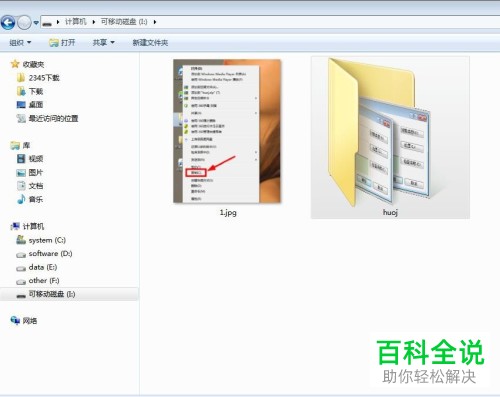The width and height of the screenshot is (500, 397).
Task: Click 最近访问的位置 icon
Action: [21, 118]
